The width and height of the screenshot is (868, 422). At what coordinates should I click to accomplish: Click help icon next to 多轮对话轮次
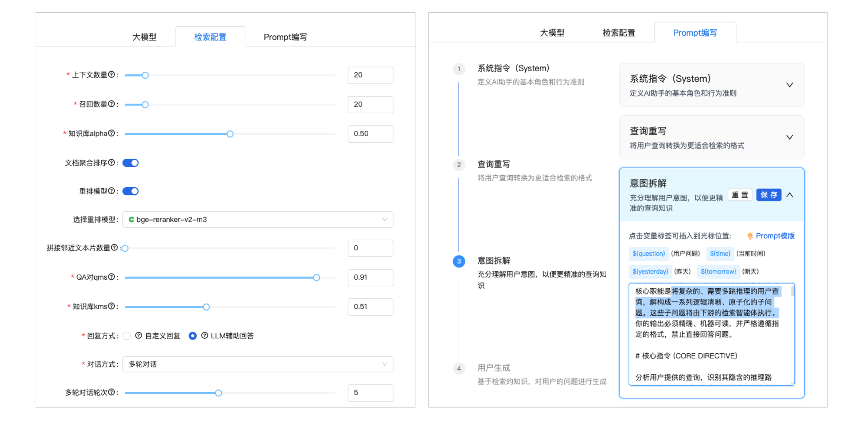111,393
